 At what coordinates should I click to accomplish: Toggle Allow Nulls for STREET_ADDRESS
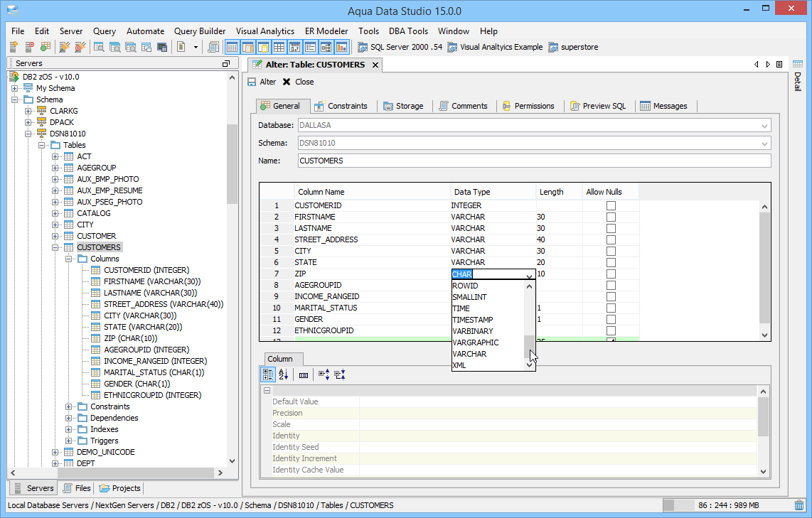point(611,240)
